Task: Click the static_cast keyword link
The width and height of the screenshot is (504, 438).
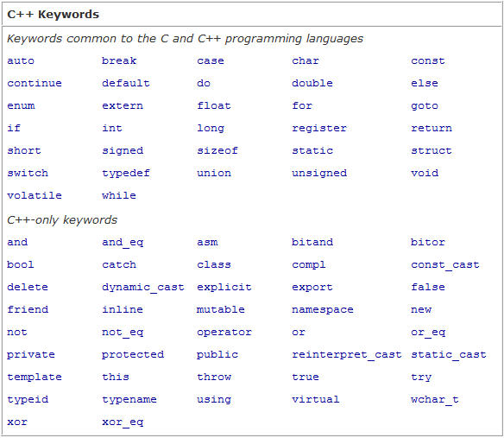Action: [x=449, y=355]
